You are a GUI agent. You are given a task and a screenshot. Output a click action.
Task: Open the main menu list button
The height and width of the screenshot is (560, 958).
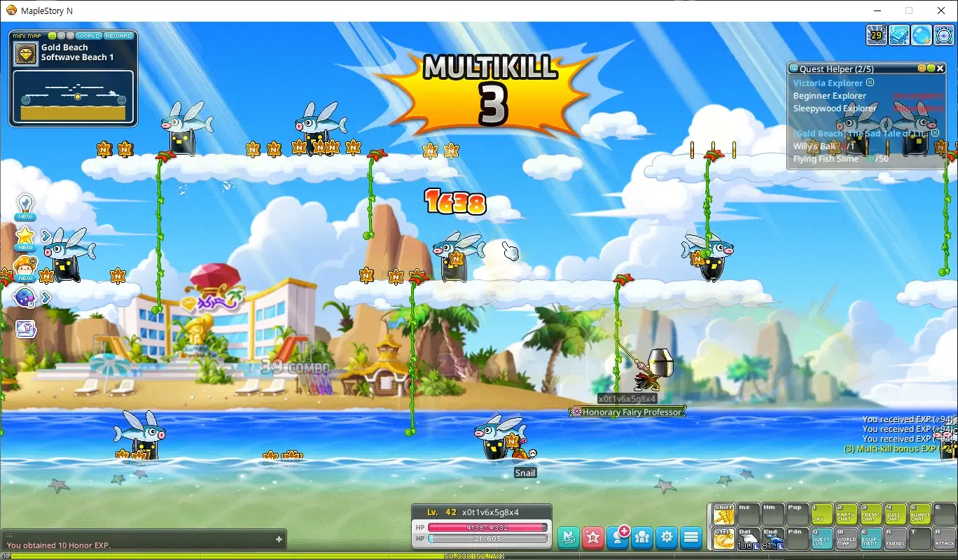click(x=691, y=537)
